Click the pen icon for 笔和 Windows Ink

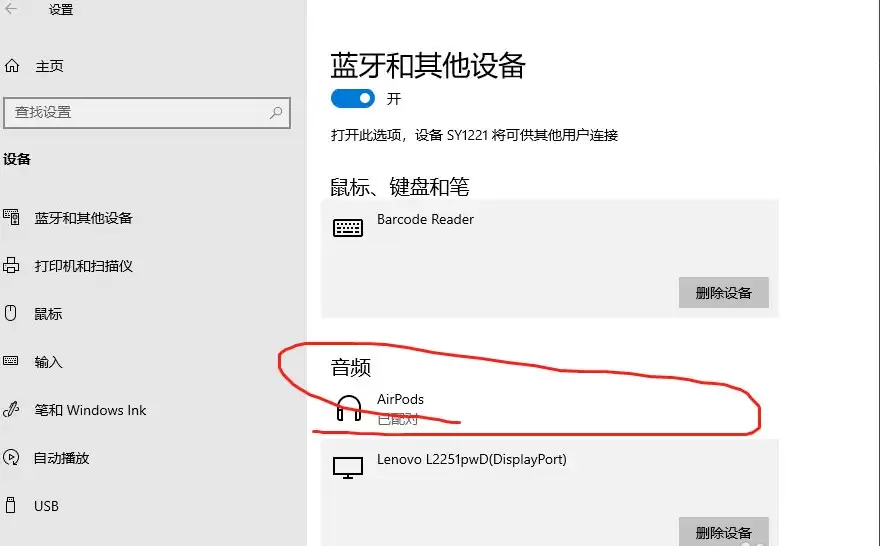(12, 410)
